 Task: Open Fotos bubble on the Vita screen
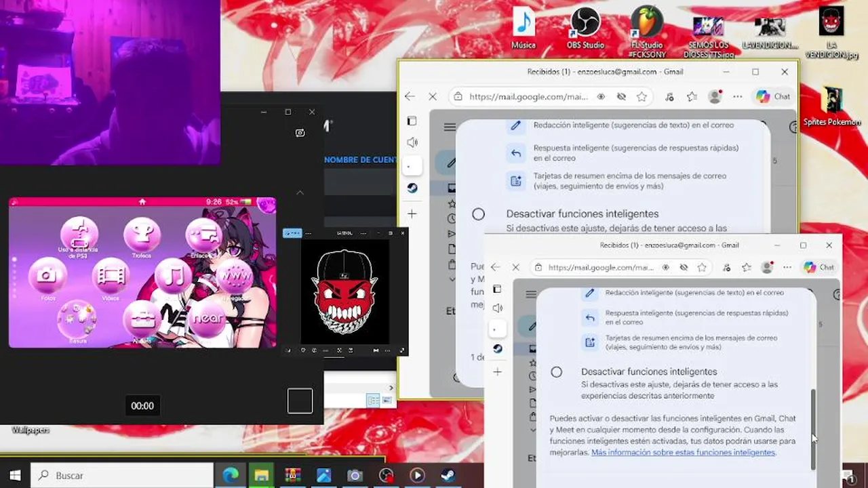tap(47, 275)
